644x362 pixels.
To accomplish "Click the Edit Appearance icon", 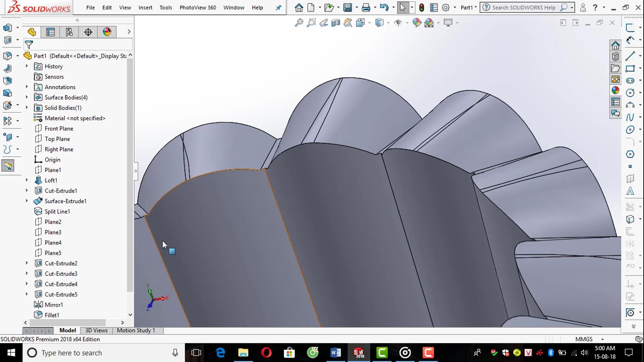I will (417, 23).
